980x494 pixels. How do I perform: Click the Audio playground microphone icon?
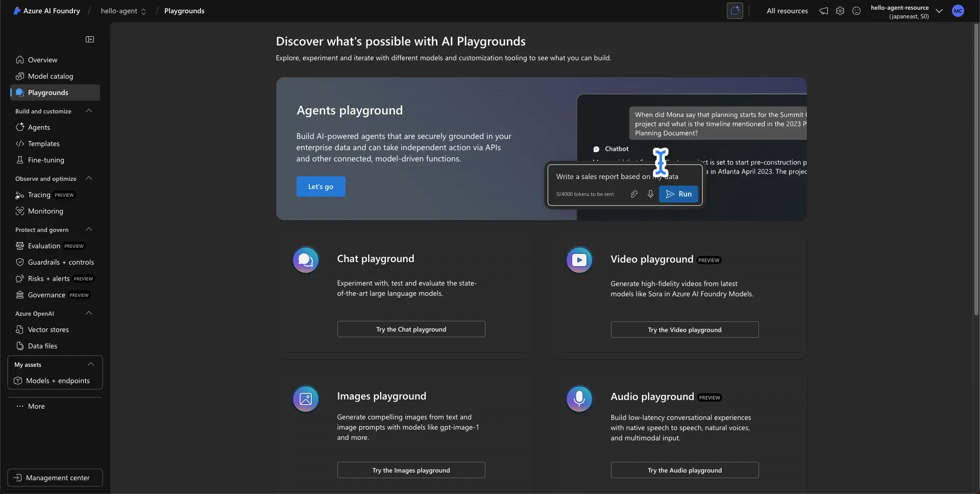[579, 399]
